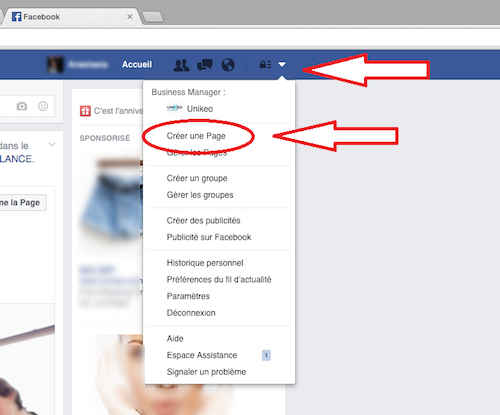Choose Publicité sur Facebook menu item

(x=209, y=237)
